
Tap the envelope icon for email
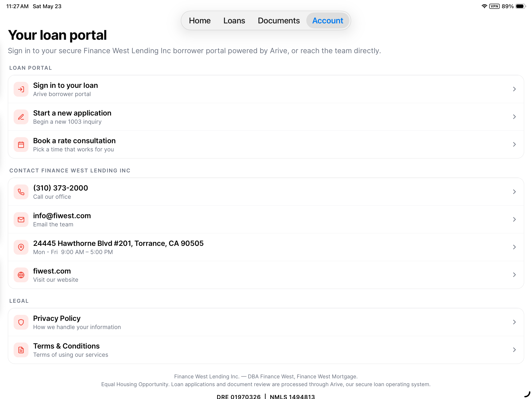21,220
